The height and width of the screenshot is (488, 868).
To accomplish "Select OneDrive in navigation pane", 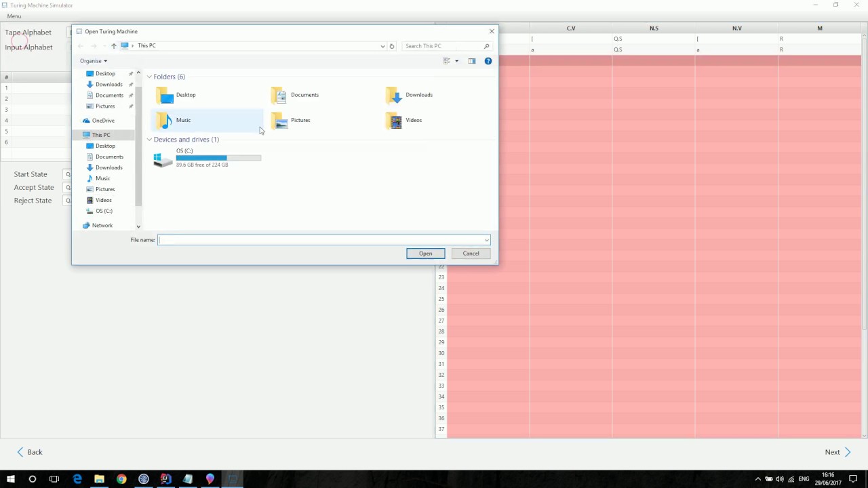I will tap(102, 121).
